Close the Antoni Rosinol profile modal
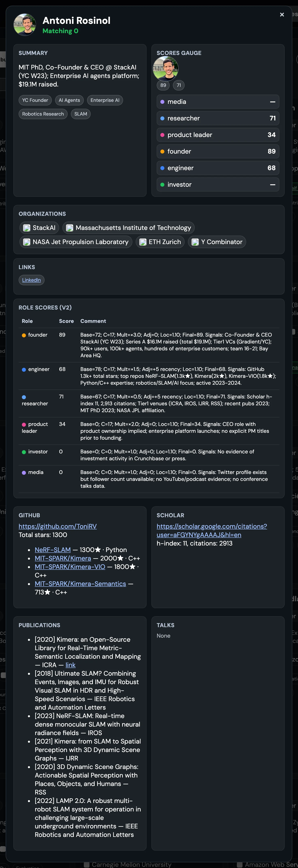The width and height of the screenshot is (298, 868). (282, 15)
